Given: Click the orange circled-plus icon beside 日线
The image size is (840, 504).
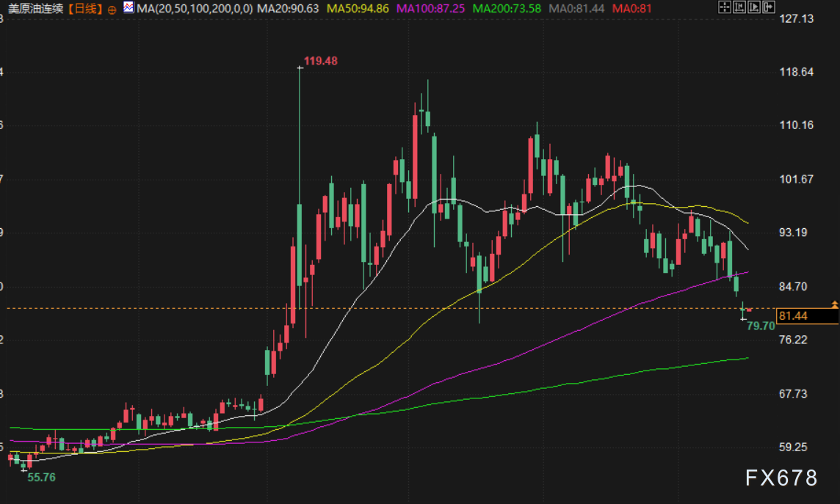Looking at the screenshot, I should (x=112, y=10).
